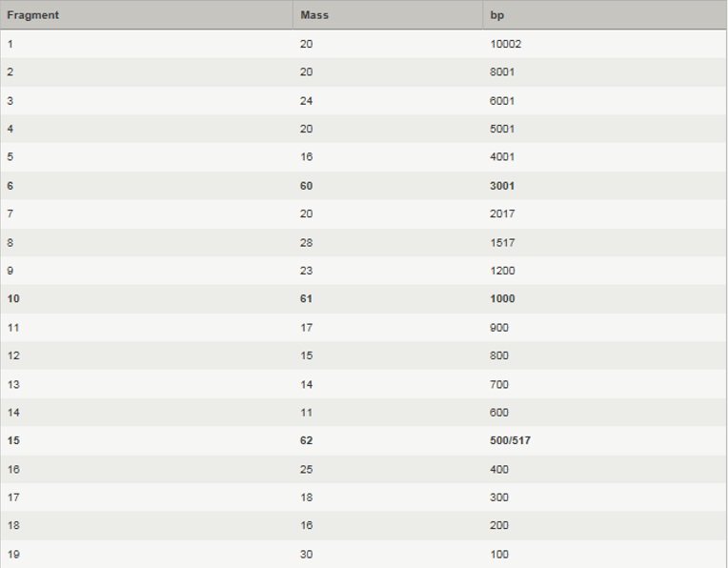Click the bp column header
Image resolution: width=728 pixels, height=568 pixels.
pyautogui.click(x=497, y=15)
